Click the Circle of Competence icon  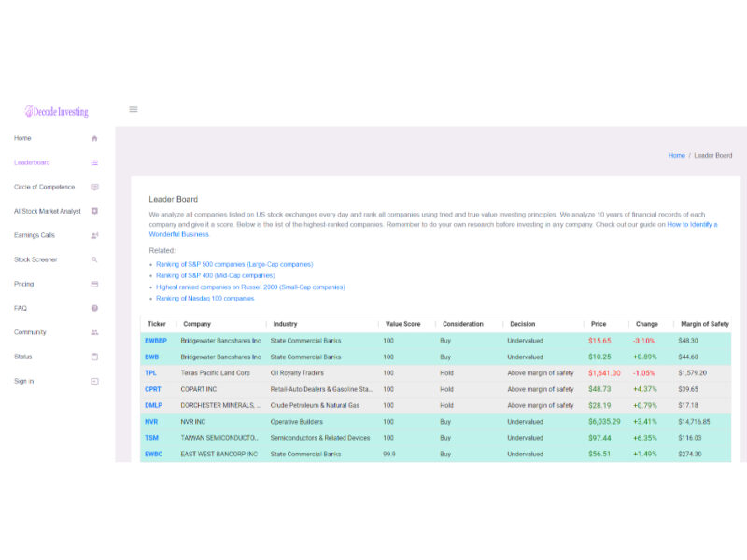pos(94,187)
